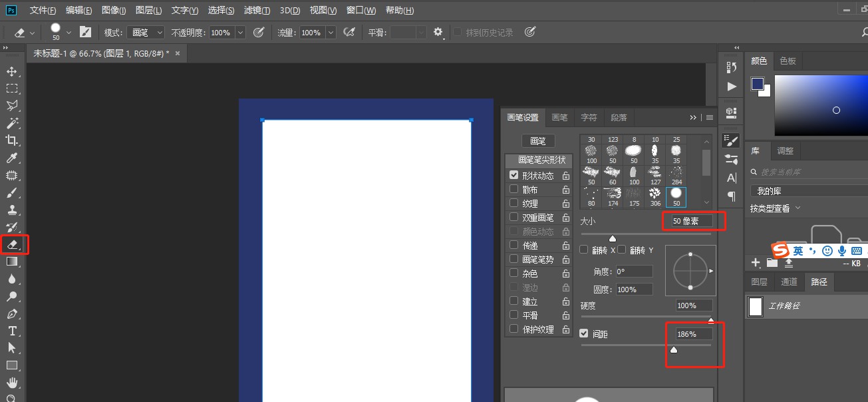
Task: Click the brush 大小 input field
Action: point(692,220)
